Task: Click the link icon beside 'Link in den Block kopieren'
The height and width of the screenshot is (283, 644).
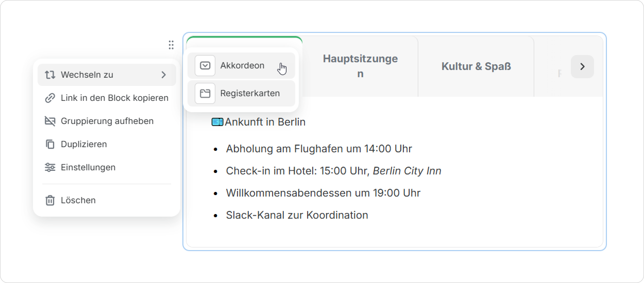Action: pyautogui.click(x=50, y=98)
